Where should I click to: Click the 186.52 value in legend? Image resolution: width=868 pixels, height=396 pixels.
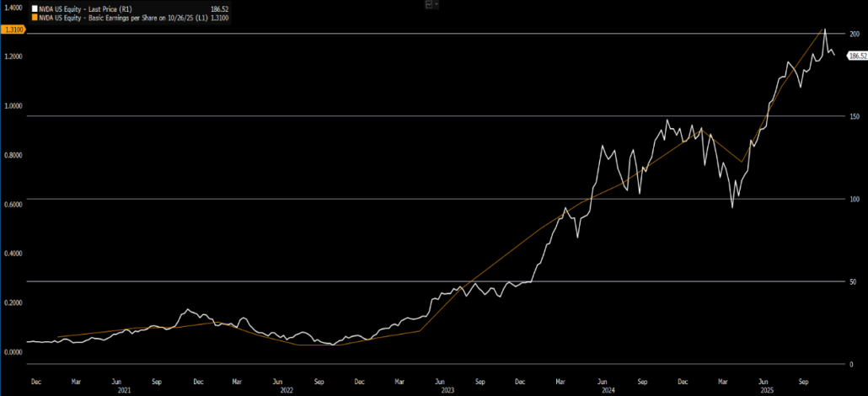click(x=220, y=8)
